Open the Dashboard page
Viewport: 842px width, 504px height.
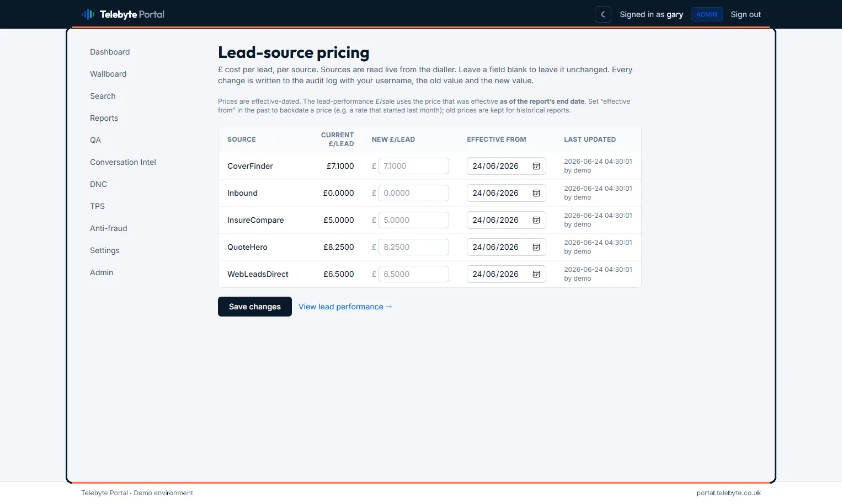tap(110, 52)
